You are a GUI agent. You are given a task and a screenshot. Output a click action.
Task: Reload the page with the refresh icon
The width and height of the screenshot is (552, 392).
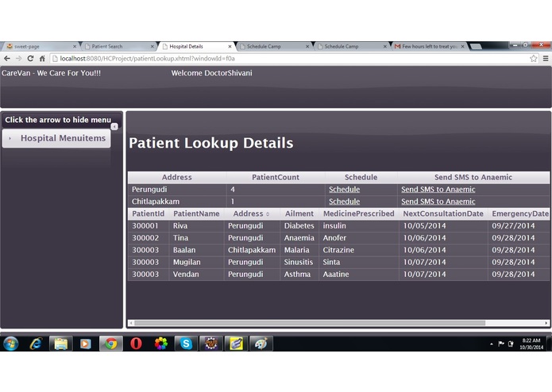pyautogui.click(x=31, y=59)
